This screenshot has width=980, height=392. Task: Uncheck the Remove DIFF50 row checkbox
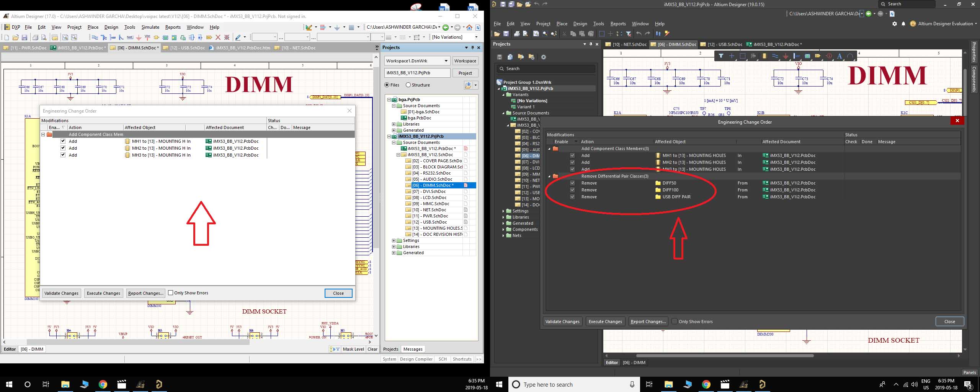tap(572, 183)
